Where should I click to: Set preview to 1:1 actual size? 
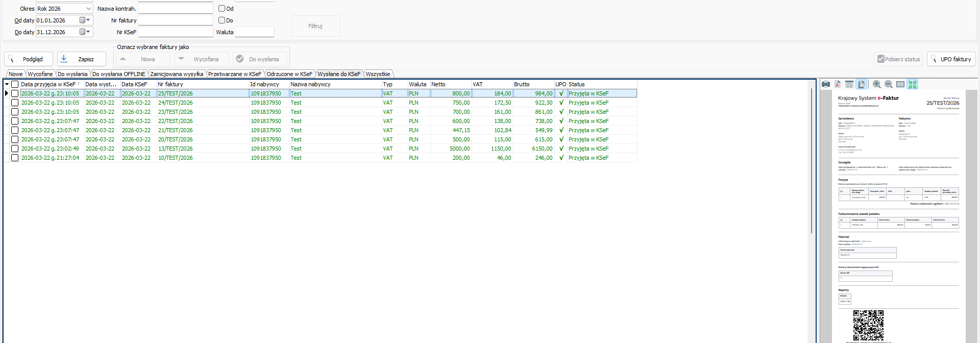pyautogui.click(x=900, y=84)
